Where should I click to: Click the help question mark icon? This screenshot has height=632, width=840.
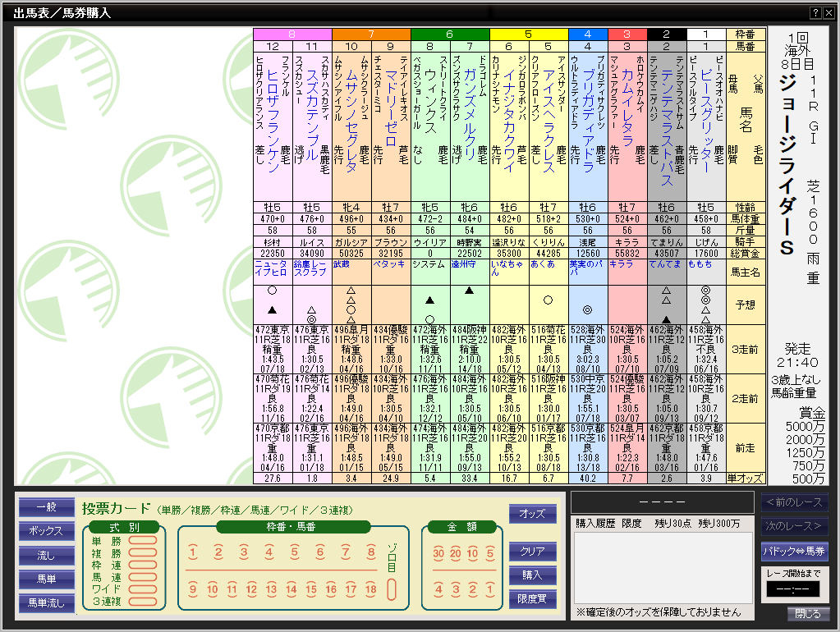click(x=815, y=13)
